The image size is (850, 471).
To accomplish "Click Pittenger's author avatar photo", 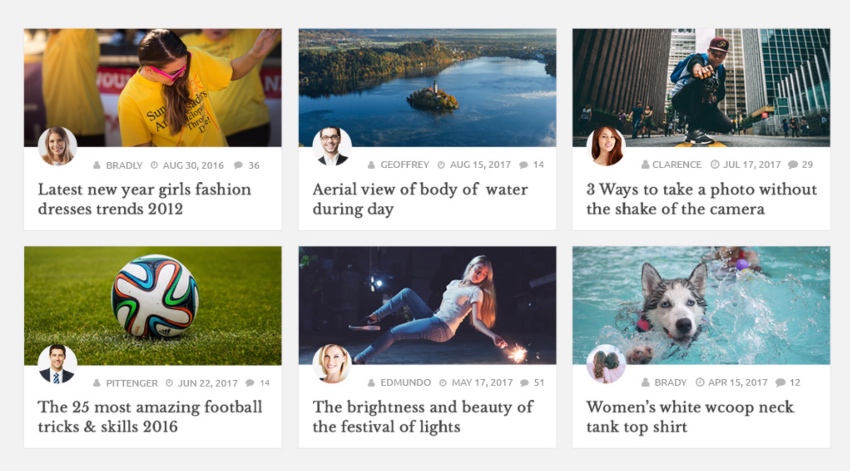I will (57, 364).
